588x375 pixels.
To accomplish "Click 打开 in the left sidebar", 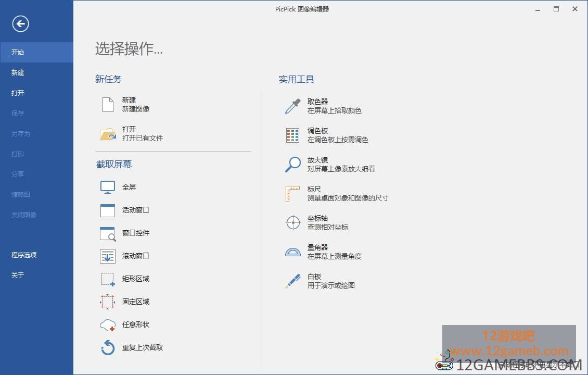I will coord(37,93).
